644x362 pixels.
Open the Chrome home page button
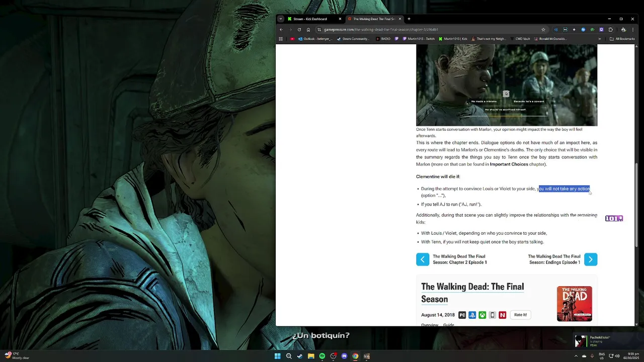(x=308, y=30)
